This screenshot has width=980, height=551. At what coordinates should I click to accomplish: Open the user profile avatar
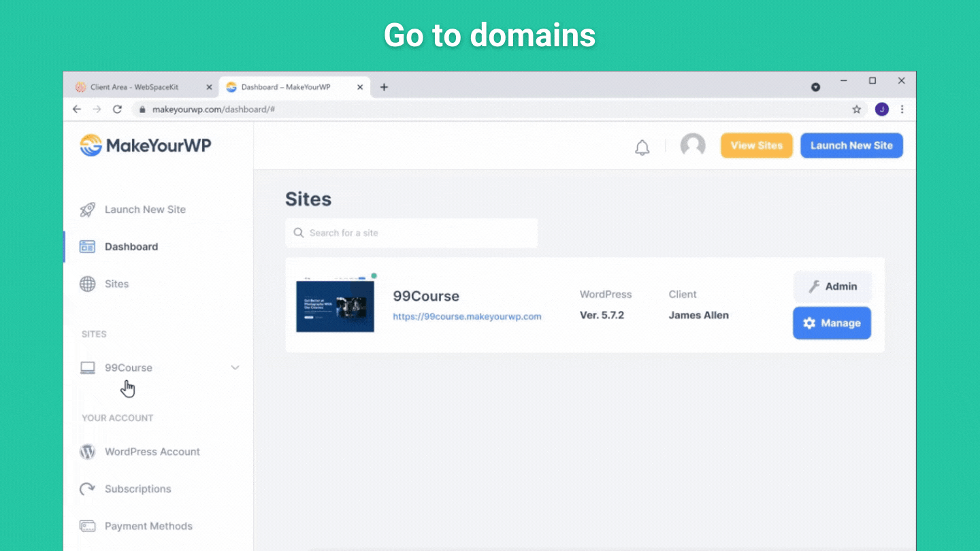(693, 145)
